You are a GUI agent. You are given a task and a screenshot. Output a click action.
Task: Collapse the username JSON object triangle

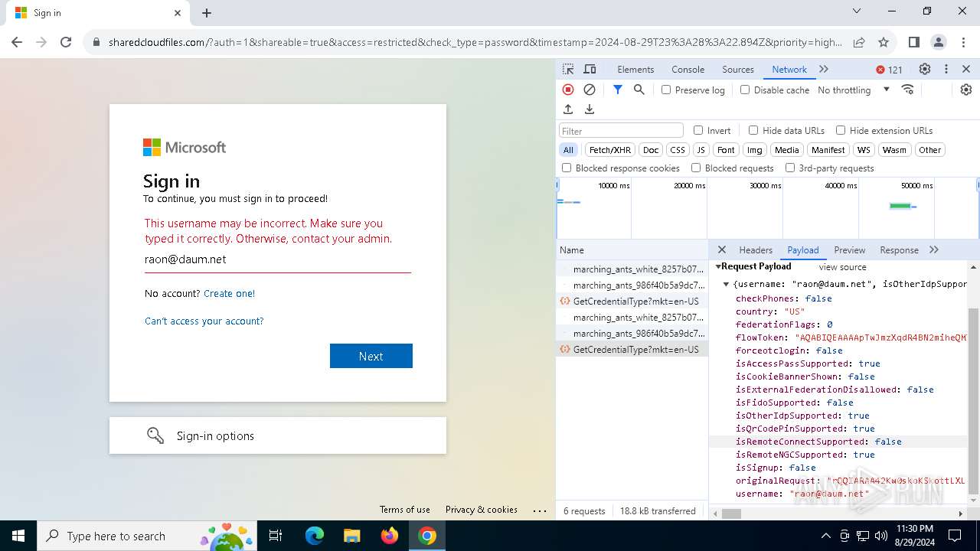click(x=727, y=284)
